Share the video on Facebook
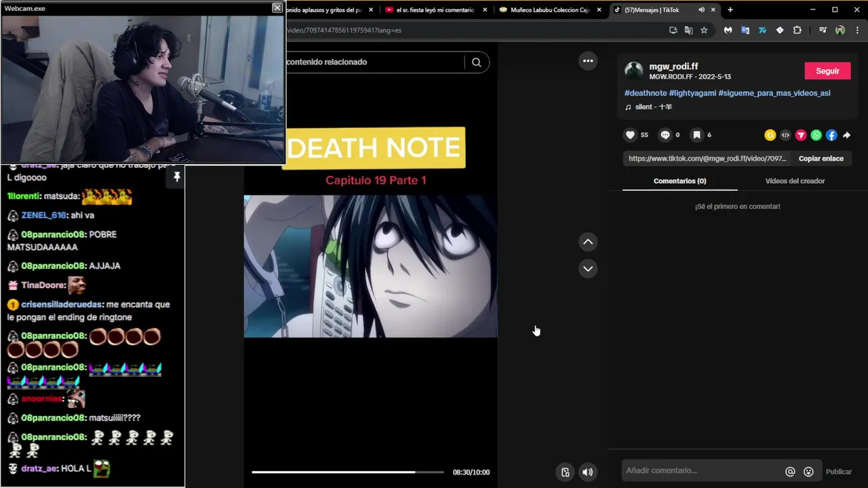Screen dimensions: 868x488 (x=831, y=135)
